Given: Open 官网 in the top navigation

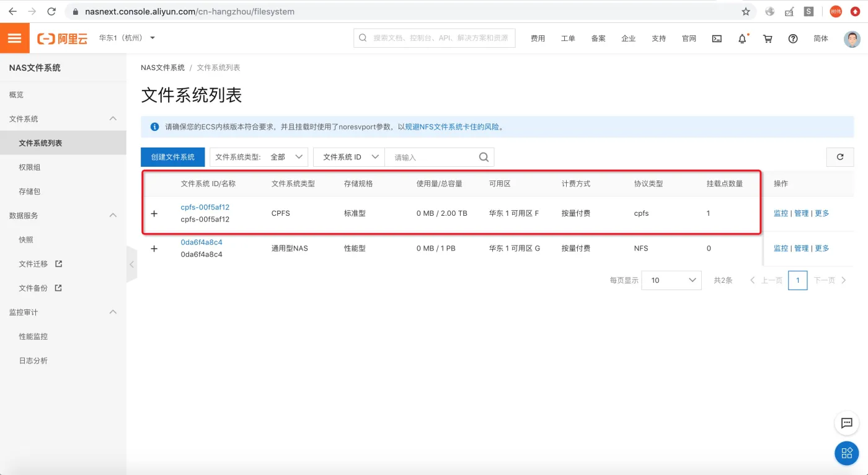Looking at the screenshot, I should click(x=689, y=38).
